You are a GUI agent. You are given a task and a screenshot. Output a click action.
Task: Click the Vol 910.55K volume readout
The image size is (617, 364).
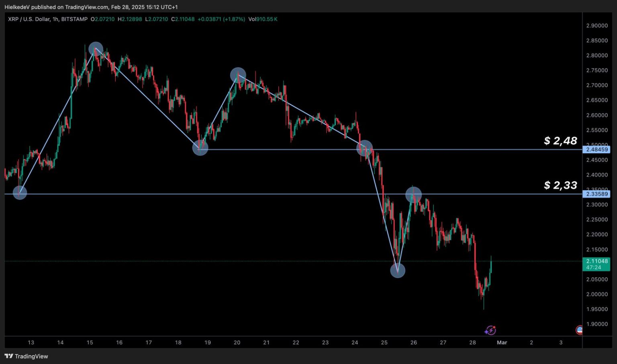(x=263, y=19)
